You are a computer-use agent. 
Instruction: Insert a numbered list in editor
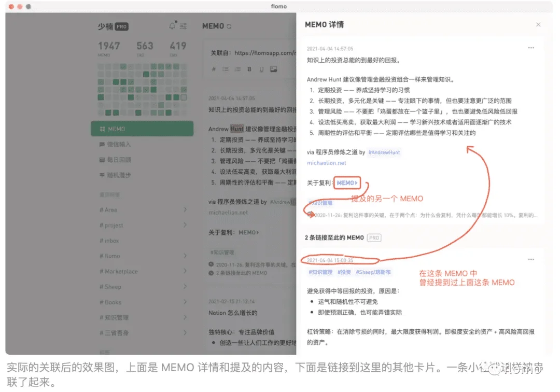(x=237, y=69)
